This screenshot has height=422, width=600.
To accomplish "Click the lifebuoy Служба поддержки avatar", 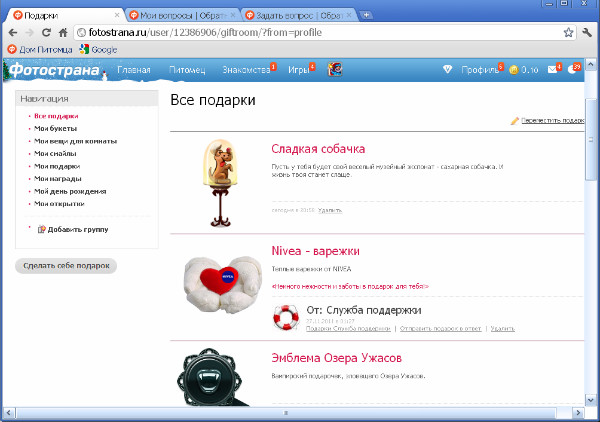I will (x=286, y=318).
